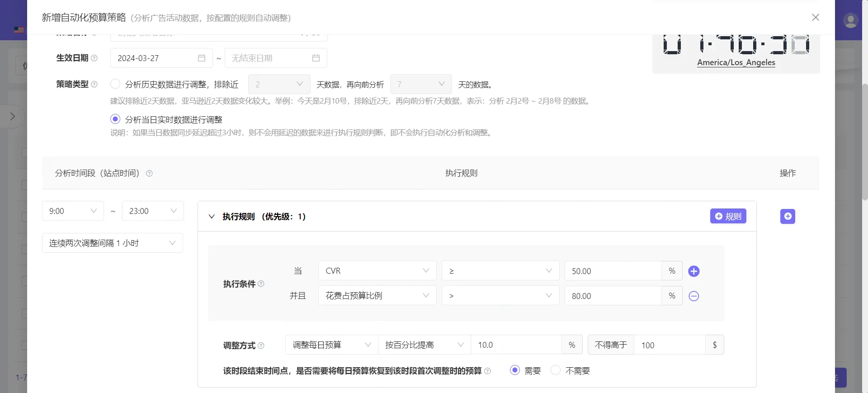The width and height of the screenshot is (868, 393).
Task: Add a condition with the plus icon
Action: click(693, 271)
